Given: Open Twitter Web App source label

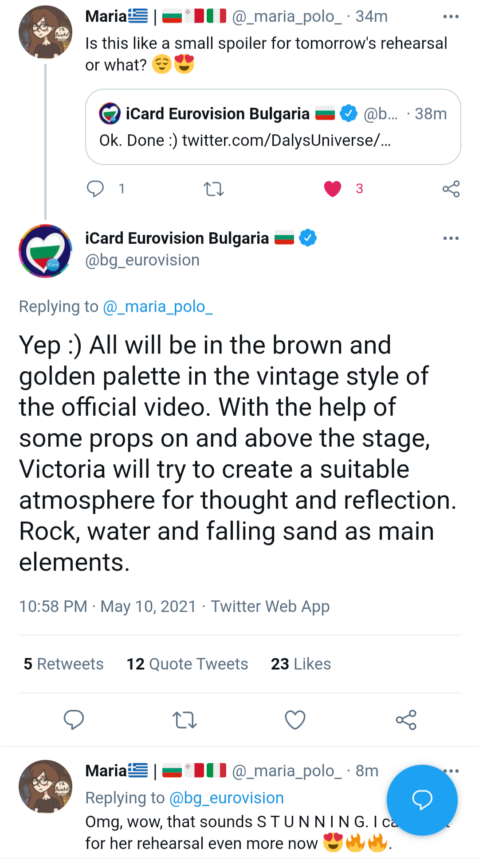Looking at the screenshot, I should coord(270,606).
